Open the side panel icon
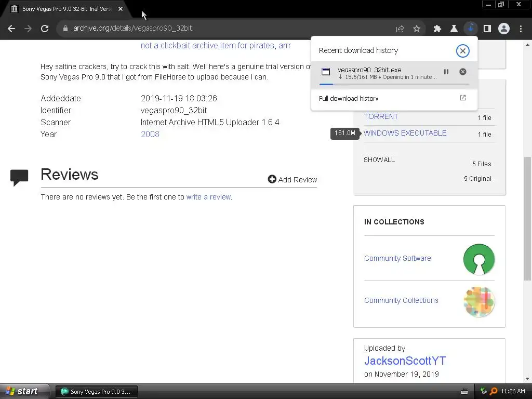Screen dimensions: 532x399 point(487,29)
